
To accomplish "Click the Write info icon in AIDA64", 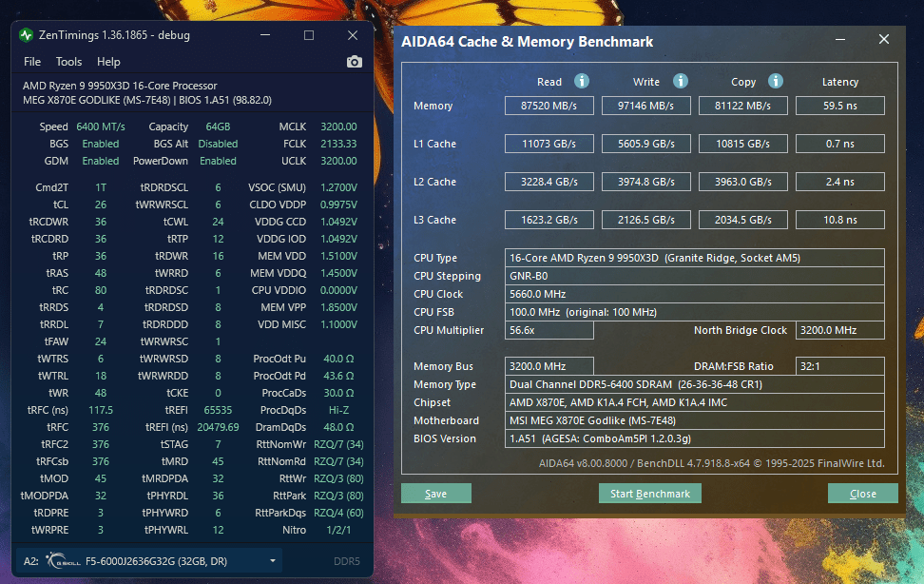I will 680,82.
